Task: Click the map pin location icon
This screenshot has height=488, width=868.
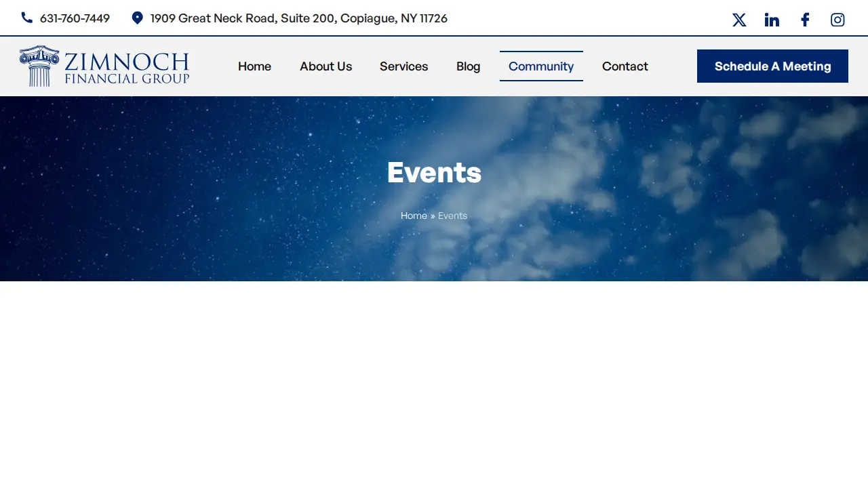Action: point(137,18)
